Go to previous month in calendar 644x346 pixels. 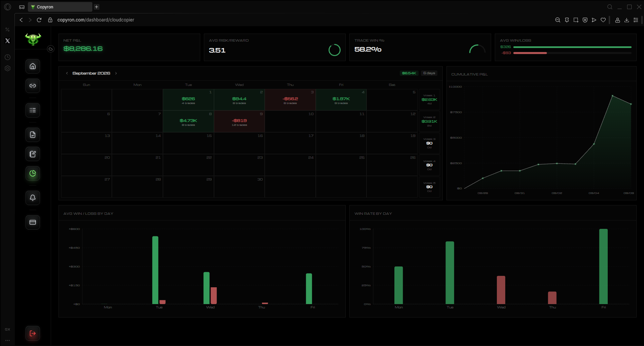click(67, 73)
